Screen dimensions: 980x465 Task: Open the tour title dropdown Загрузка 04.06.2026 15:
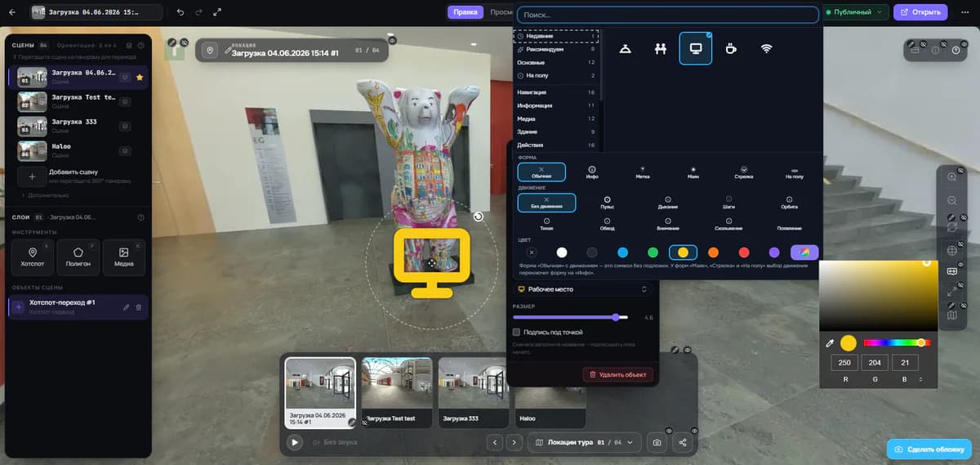point(96,12)
